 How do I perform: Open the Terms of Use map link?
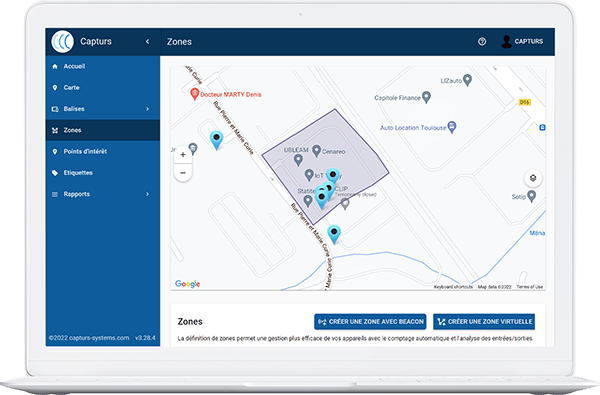(530, 287)
